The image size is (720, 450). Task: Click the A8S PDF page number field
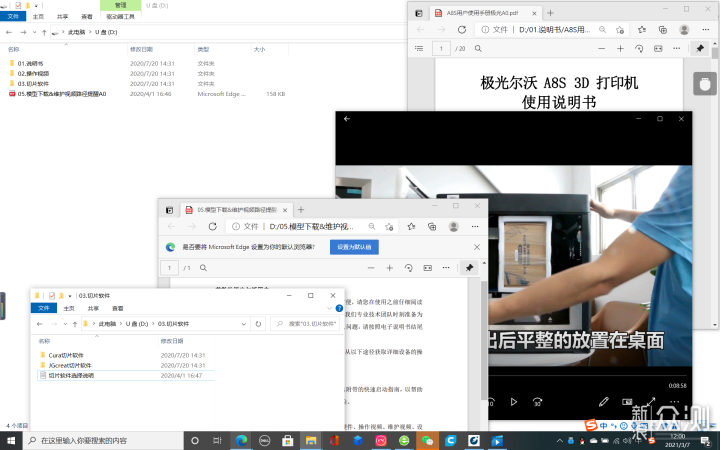(x=441, y=48)
